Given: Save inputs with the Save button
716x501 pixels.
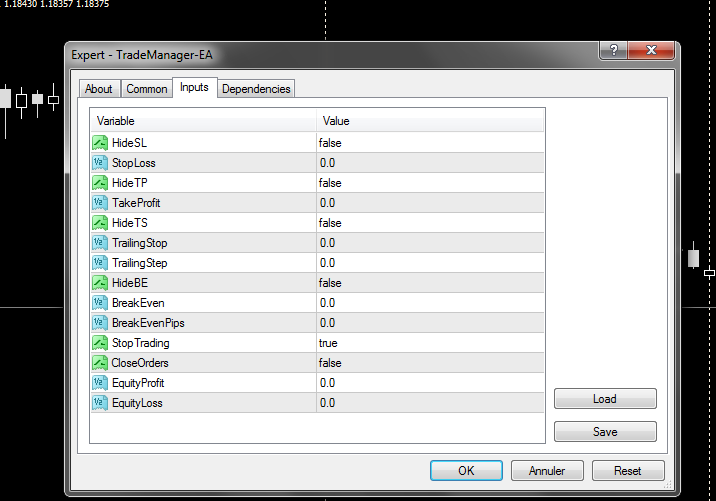Looking at the screenshot, I should pos(605,432).
